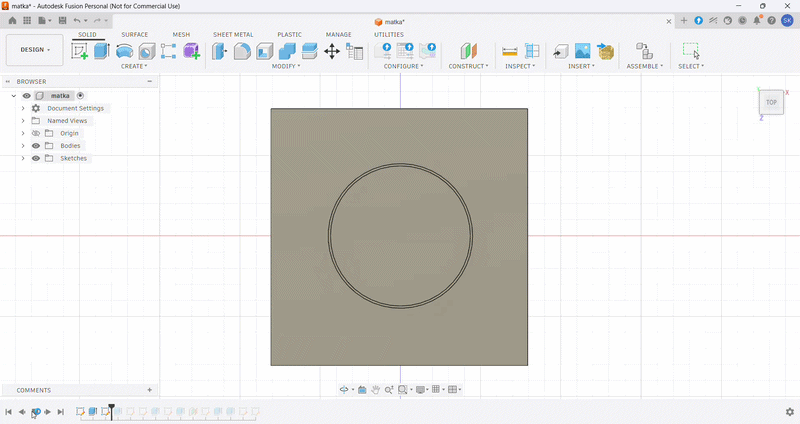Open a new design tab
Screen dimensions: 800x424
coord(684,20)
